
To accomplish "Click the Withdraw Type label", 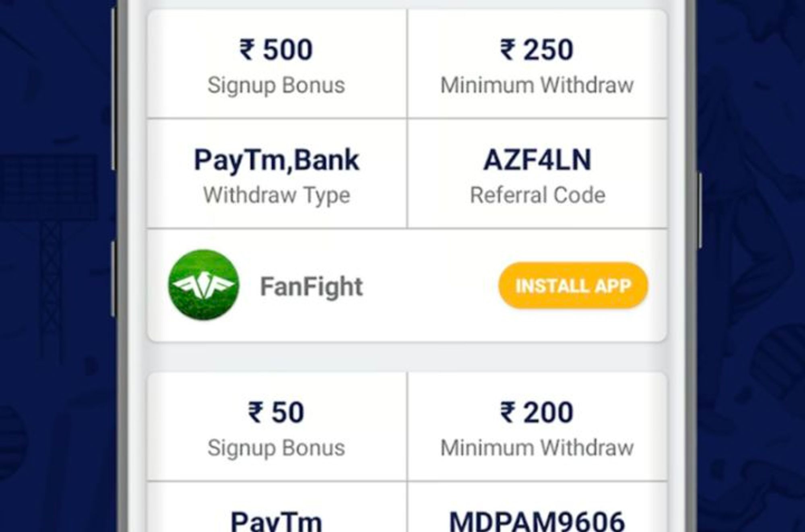I will point(277,195).
